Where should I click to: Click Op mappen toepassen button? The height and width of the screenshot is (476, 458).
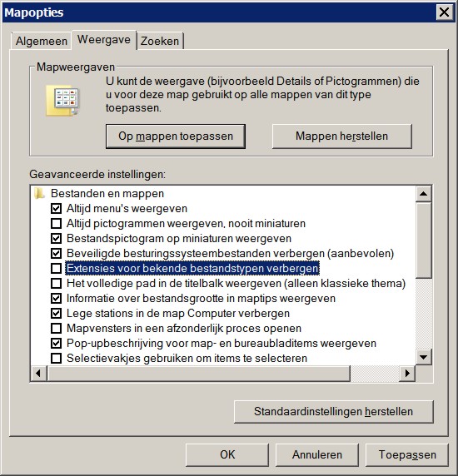coord(176,136)
